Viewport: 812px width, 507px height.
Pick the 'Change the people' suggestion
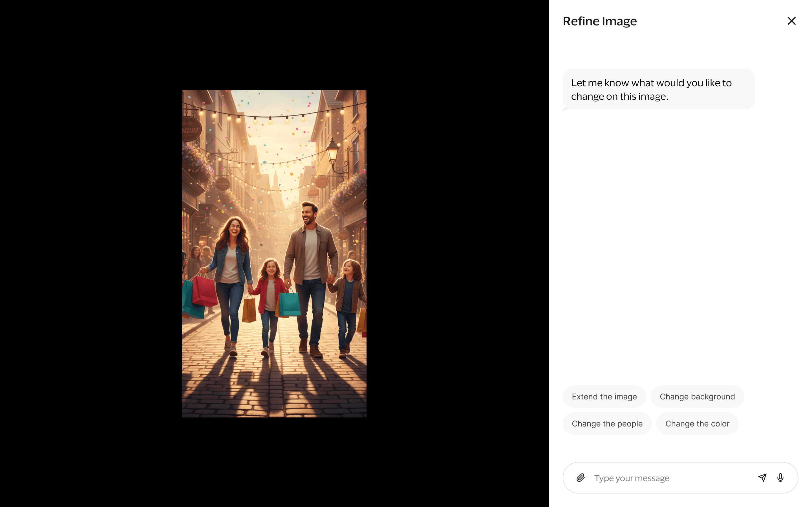click(607, 424)
